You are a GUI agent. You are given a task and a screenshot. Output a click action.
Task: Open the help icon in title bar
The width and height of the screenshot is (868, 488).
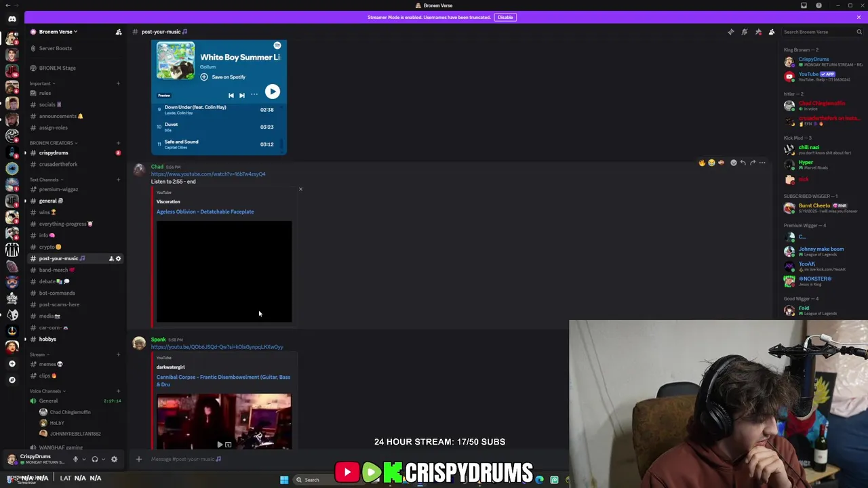818,5
